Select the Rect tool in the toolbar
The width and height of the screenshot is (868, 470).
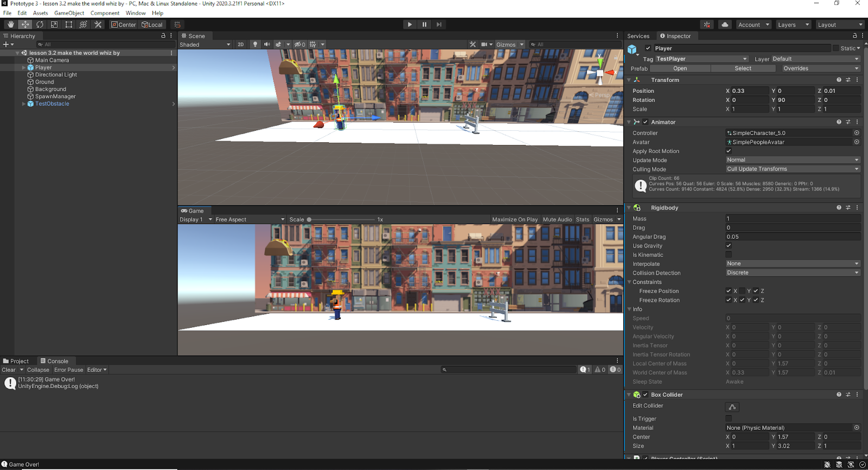click(69, 24)
